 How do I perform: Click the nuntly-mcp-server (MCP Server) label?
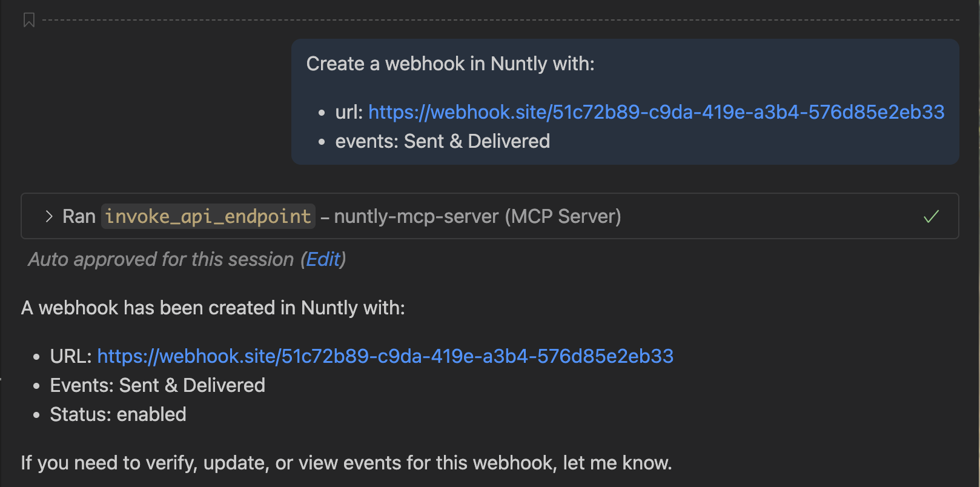click(x=477, y=216)
